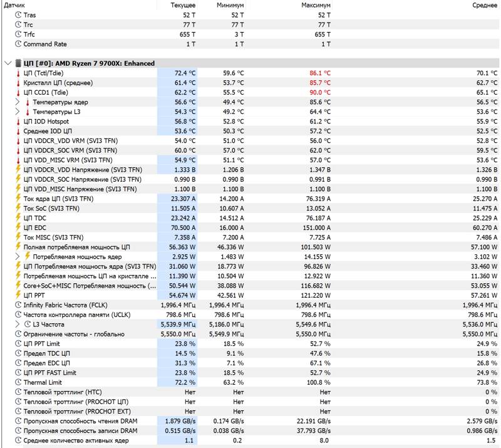Click the Текущее column header

(183, 5)
